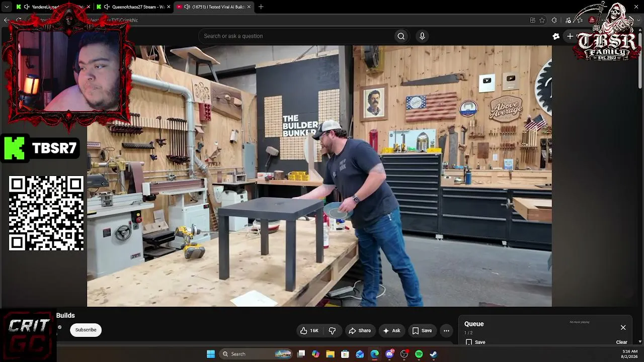Viewport: 644px width, 362px height.
Task: Open Outlook from the taskbar
Action: [360, 354]
